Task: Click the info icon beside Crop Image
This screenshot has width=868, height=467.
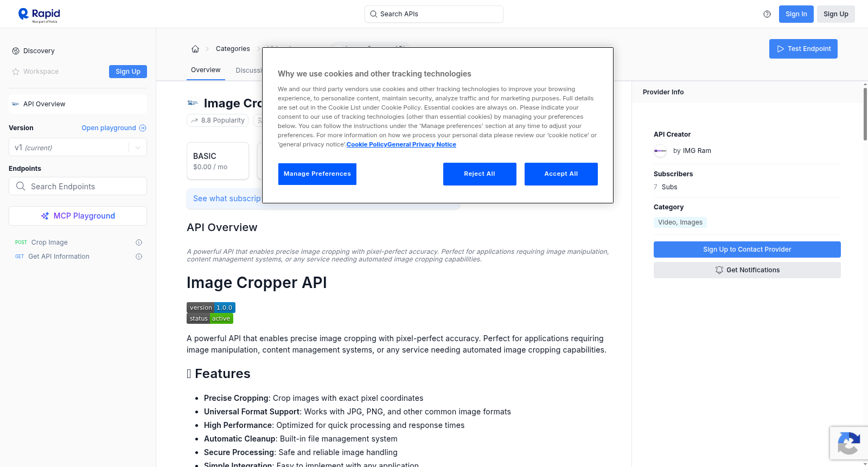Action: (139, 242)
